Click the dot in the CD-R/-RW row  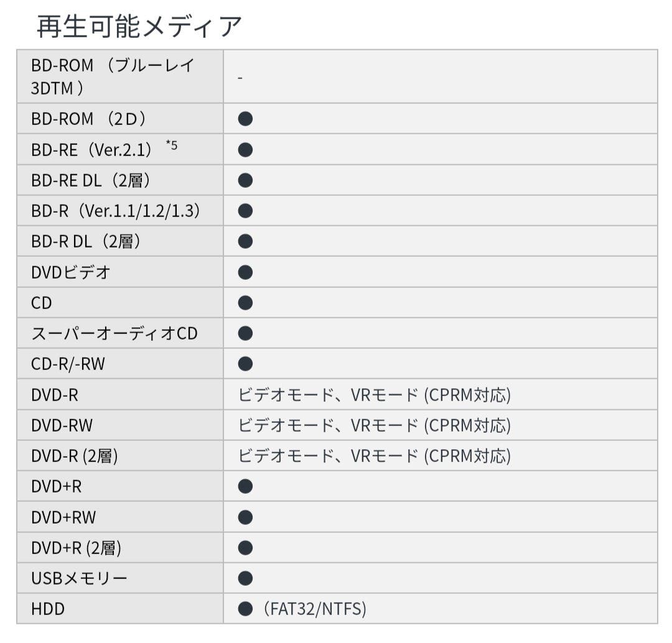click(245, 364)
